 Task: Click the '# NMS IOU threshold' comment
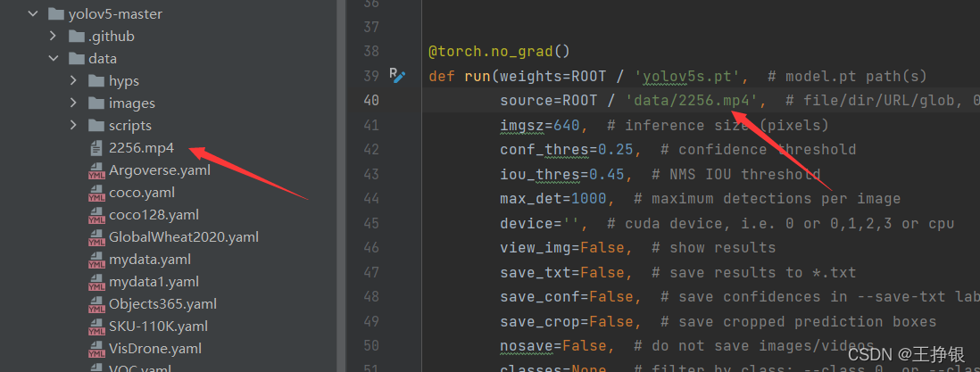[736, 175]
